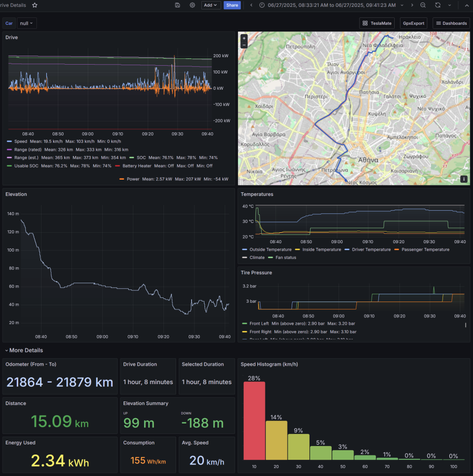Click the Power legend color swatch

point(121,179)
